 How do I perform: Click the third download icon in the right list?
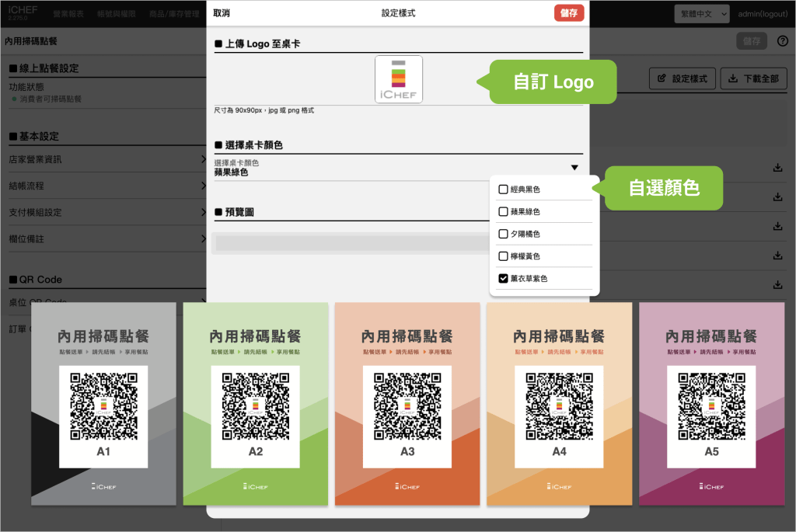777,226
